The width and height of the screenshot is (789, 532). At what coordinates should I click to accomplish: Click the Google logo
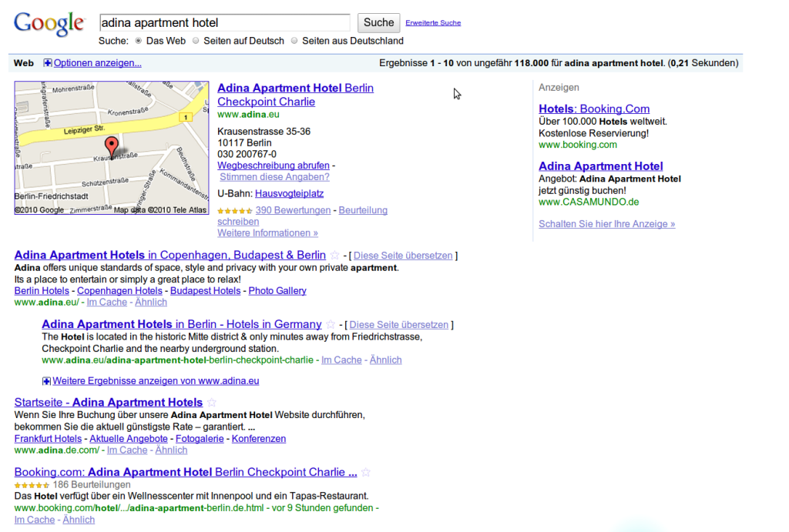pos(49,24)
